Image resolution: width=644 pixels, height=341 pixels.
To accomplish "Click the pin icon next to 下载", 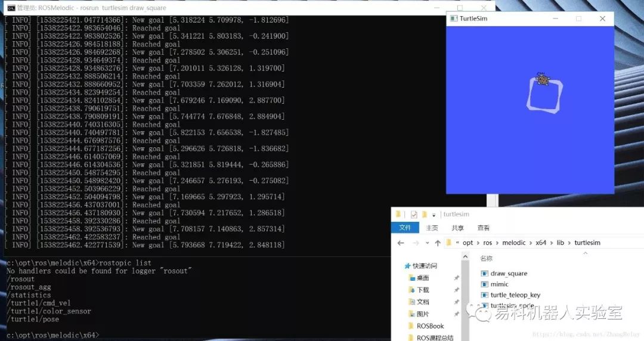I will pyautogui.click(x=456, y=290).
